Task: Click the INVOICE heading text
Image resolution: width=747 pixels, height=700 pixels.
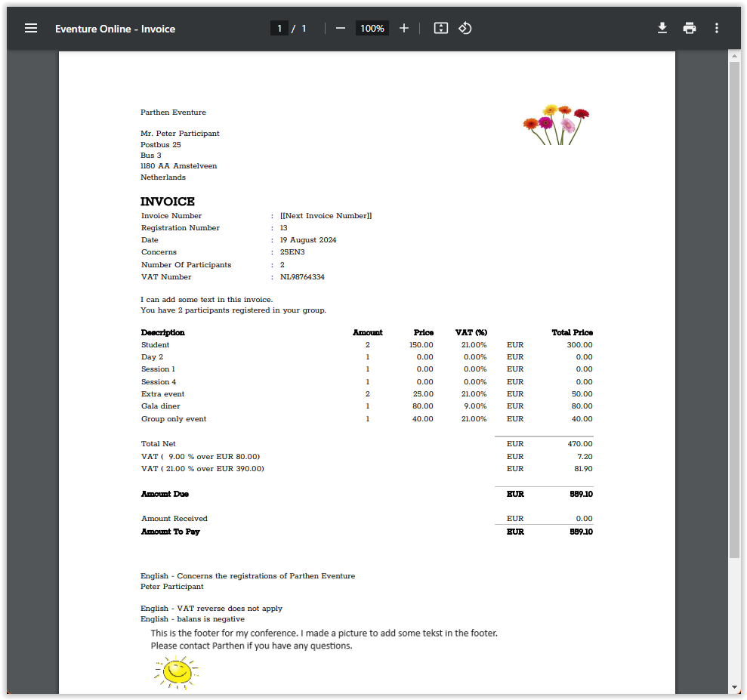Action: (x=168, y=202)
